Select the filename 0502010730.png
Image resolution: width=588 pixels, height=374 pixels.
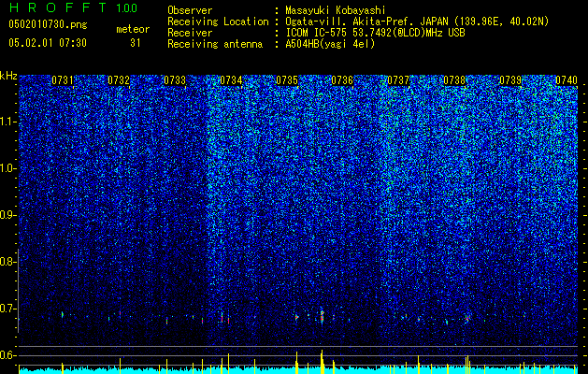tap(48, 25)
